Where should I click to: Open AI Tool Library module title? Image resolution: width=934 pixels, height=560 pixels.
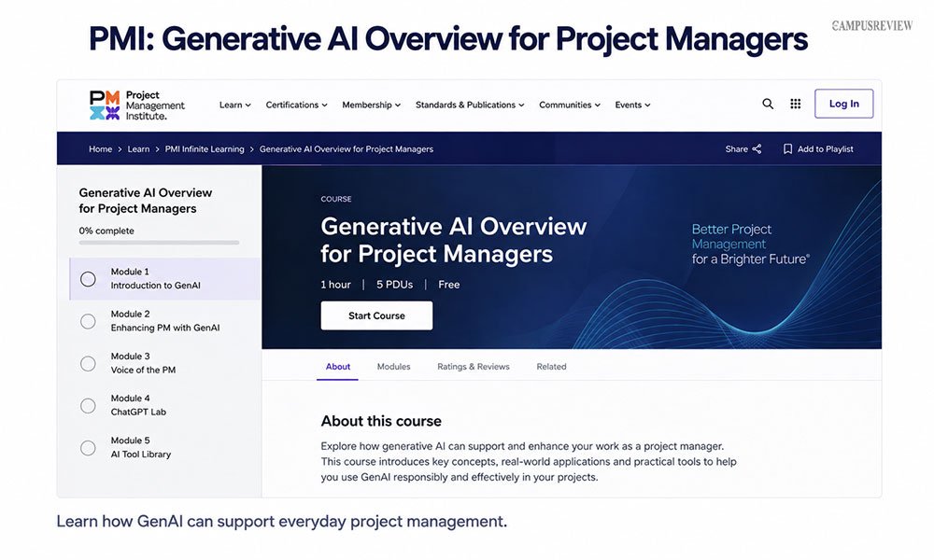(141, 455)
